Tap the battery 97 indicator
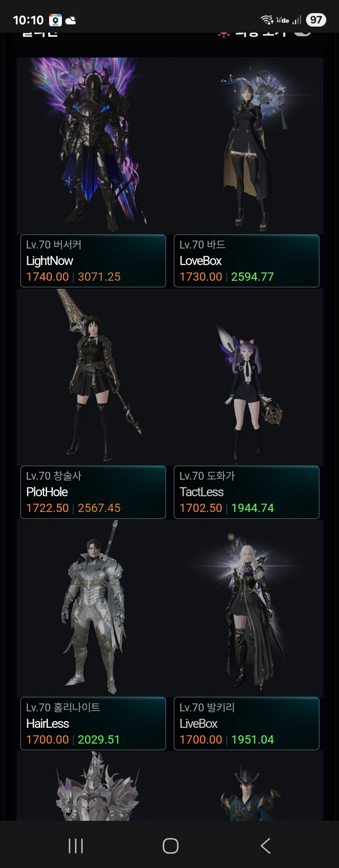Image resolution: width=339 pixels, height=868 pixels. (316, 20)
